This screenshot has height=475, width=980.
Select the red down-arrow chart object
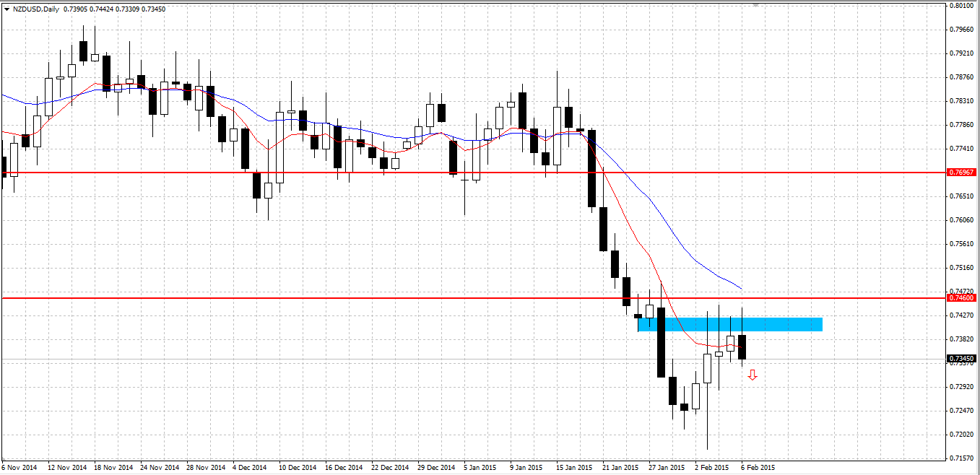tap(753, 375)
